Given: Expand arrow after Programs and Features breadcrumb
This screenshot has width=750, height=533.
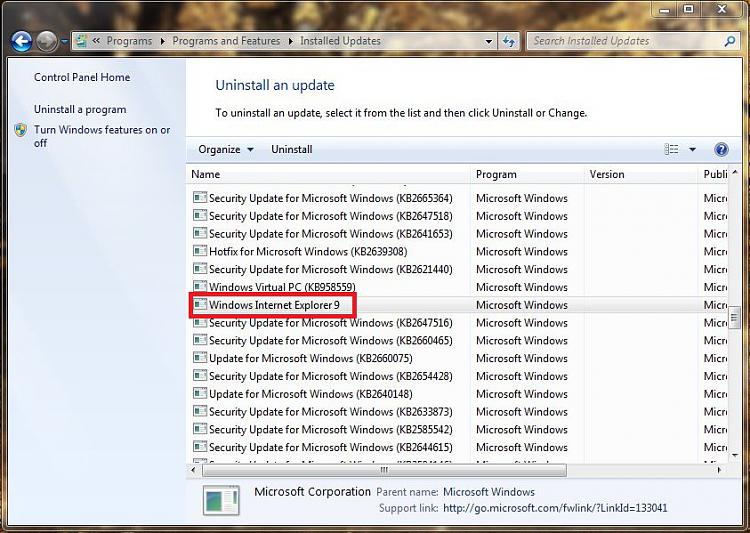Looking at the screenshot, I should point(290,42).
